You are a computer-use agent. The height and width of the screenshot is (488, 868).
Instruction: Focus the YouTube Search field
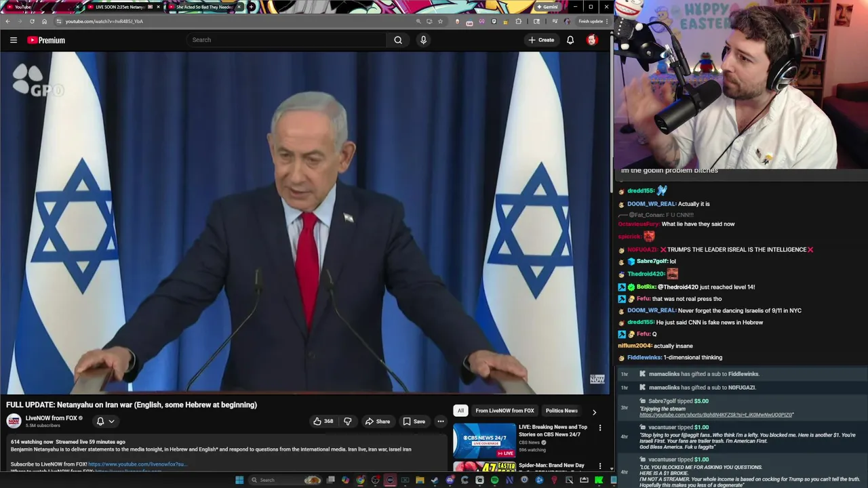pyautogui.click(x=287, y=40)
